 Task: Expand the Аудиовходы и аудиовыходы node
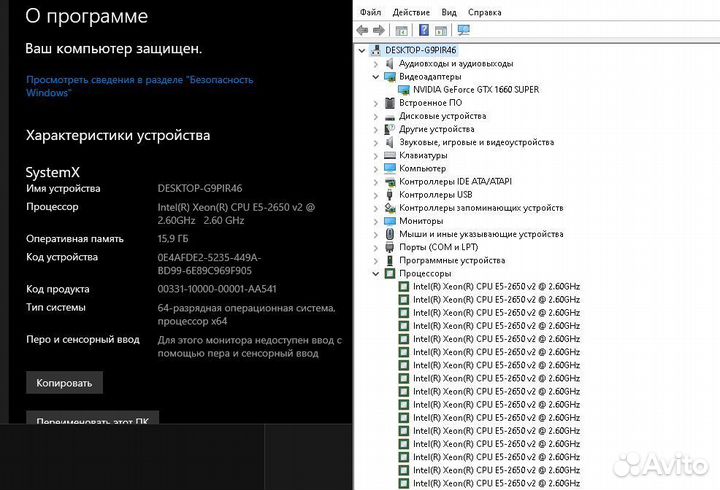tap(376, 63)
